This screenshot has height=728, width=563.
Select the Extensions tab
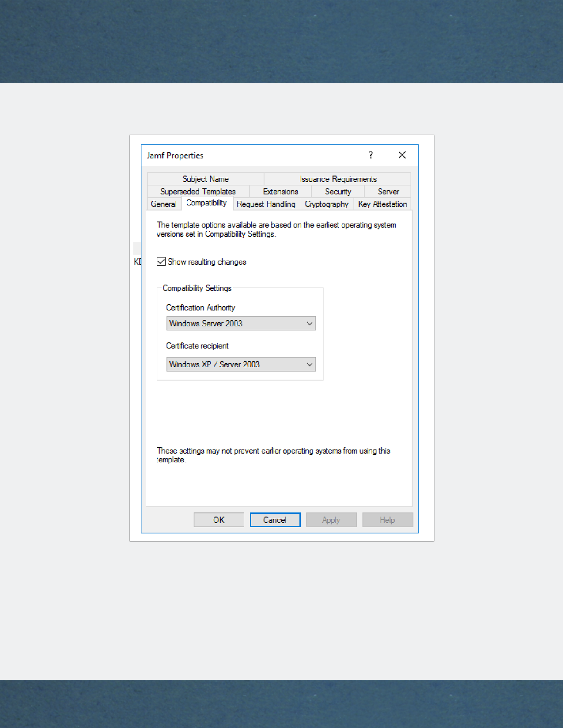281,191
